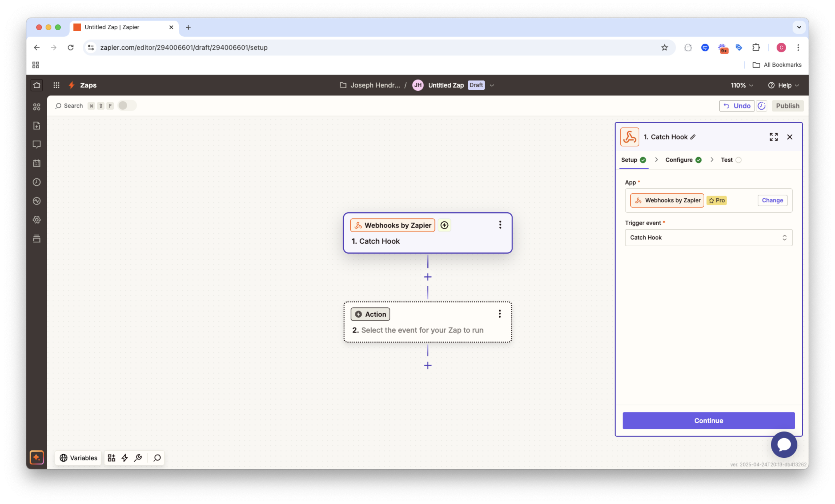Click the orange AI sparkle icon bottom-left
The image size is (835, 504).
tap(37, 458)
